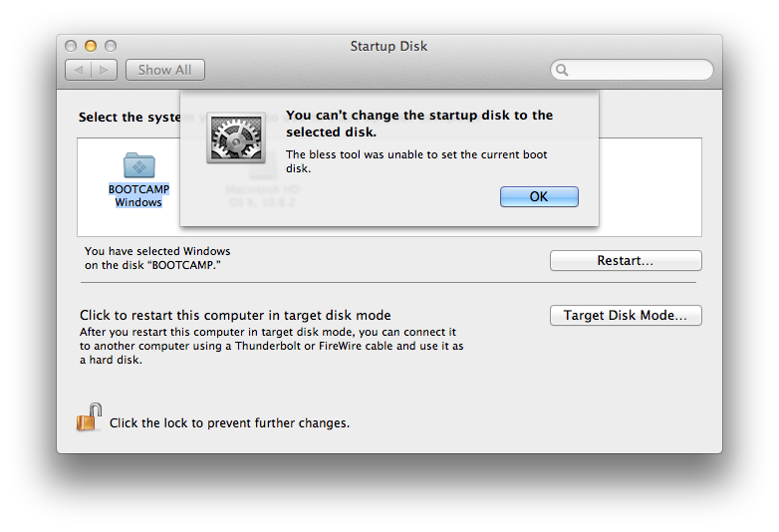Viewport: 779px width, 532px height.
Task: Click the System Preferences gear icon in alert
Action: [x=236, y=136]
